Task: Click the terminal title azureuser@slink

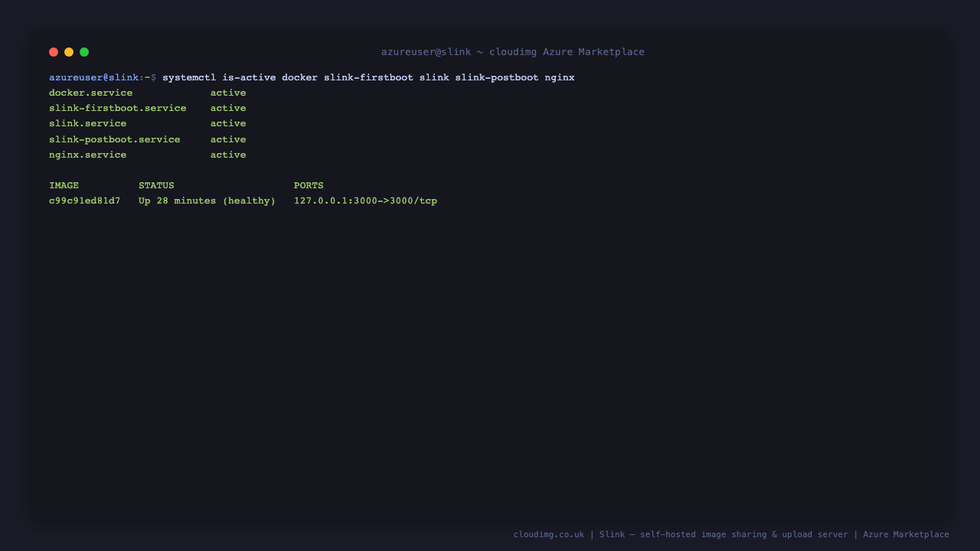Action: [513, 52]
